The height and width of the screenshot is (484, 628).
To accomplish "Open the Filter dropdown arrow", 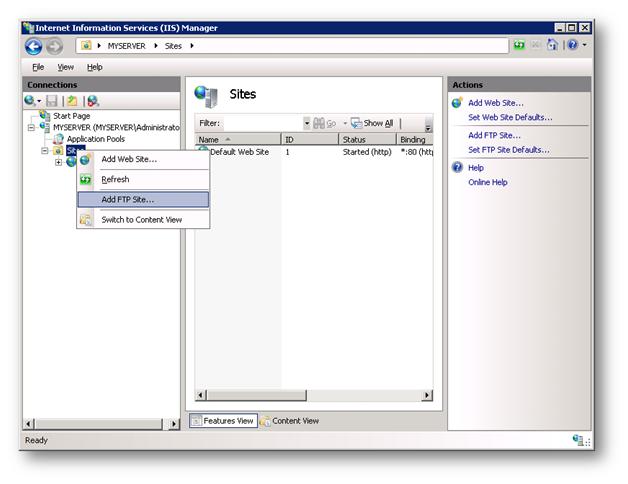I will (307, 123).
